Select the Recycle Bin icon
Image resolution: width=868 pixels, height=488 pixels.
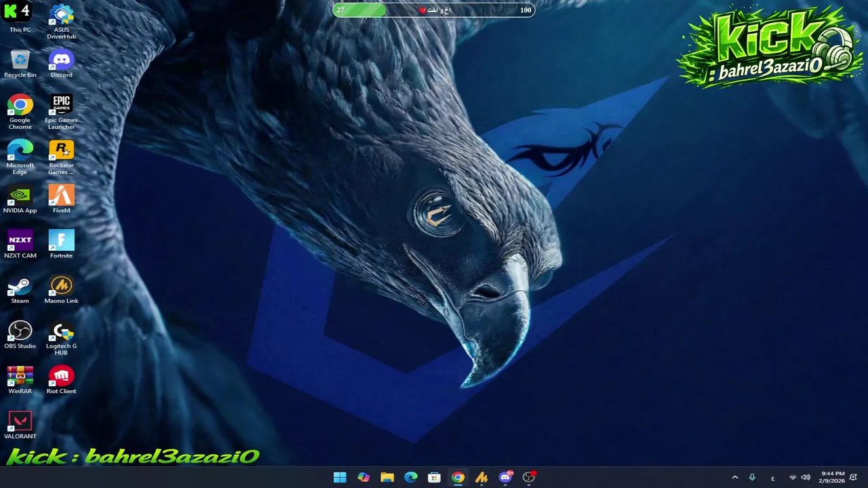pos(20,64)
